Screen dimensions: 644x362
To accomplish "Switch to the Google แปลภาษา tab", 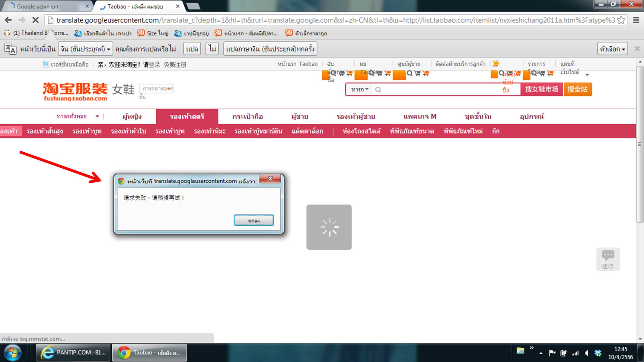I will (x=45, y=6).
